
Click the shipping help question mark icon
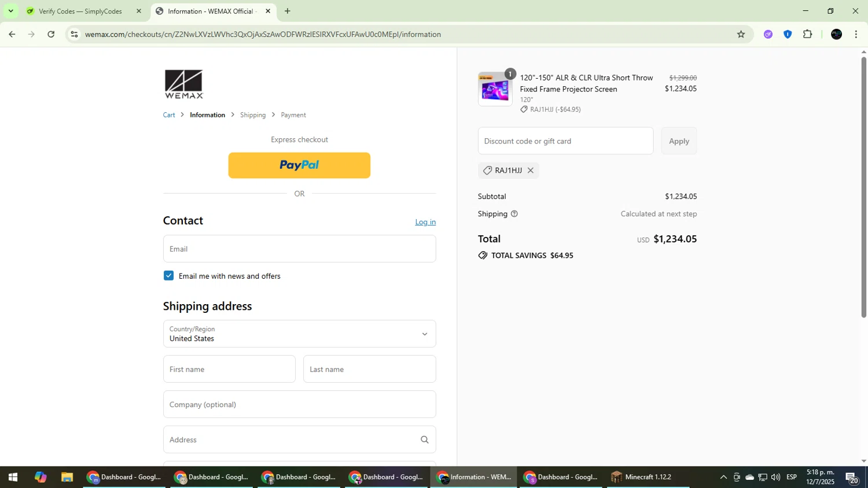[x=514, y=214]
